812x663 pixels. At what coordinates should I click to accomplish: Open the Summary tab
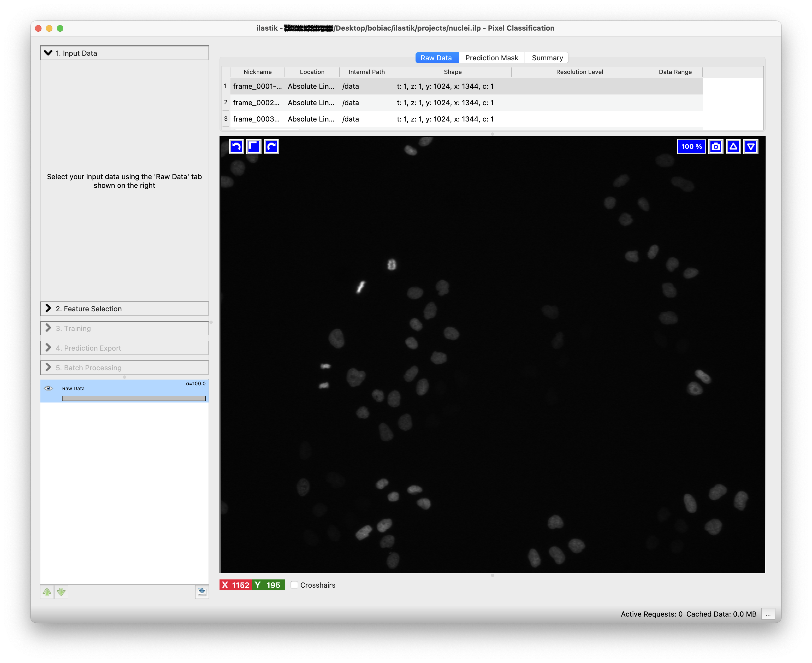[x=547, y=58]
